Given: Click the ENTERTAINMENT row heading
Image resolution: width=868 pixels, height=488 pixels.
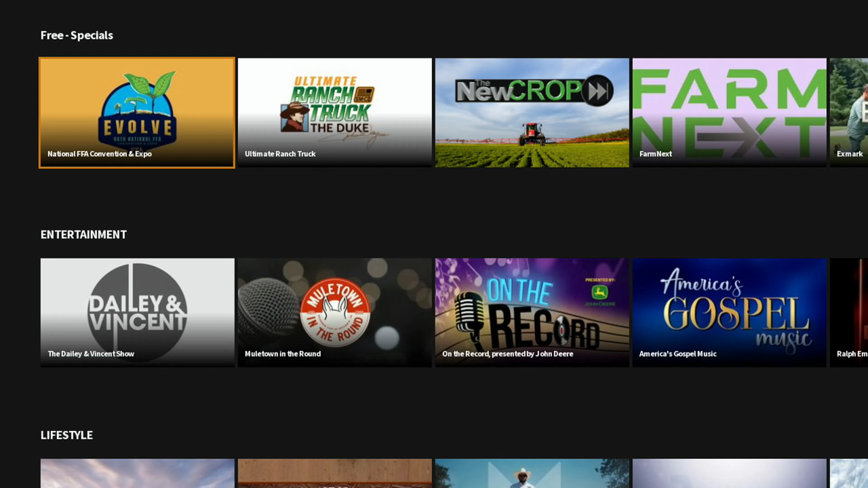Looking at the screenshot, I should [83, 235].
